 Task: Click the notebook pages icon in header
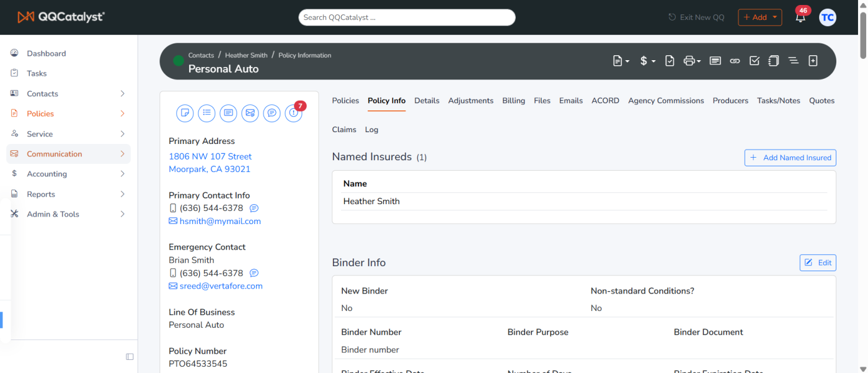coord(774,61)
